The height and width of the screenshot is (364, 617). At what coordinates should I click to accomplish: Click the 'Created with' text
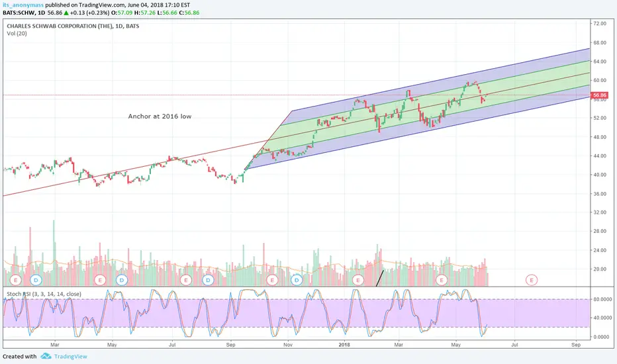coord(20,357)
